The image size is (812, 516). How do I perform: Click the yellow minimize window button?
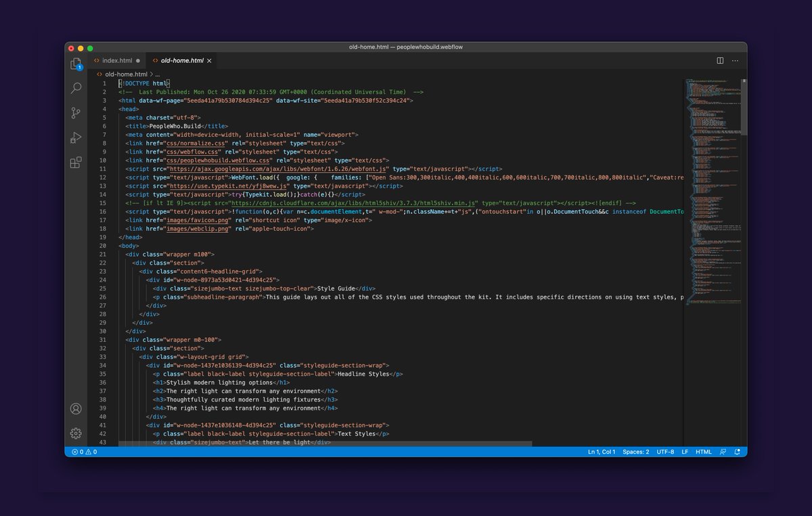[81, 47]
